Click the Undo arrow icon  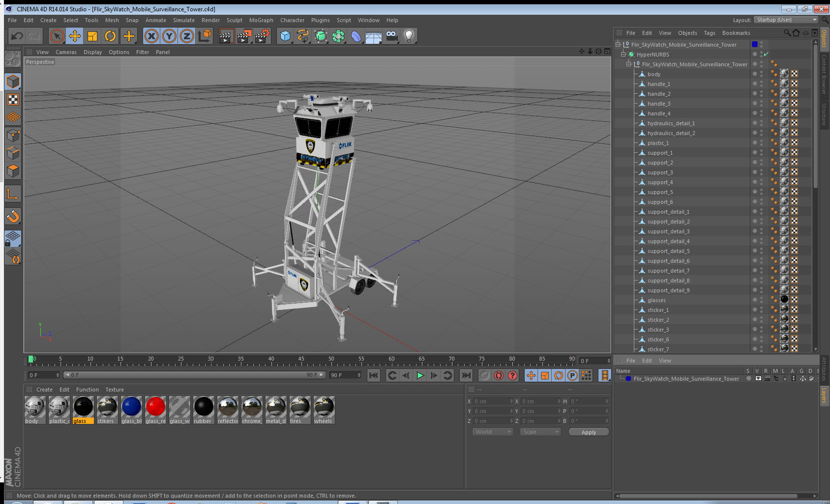tap(17, 36)
